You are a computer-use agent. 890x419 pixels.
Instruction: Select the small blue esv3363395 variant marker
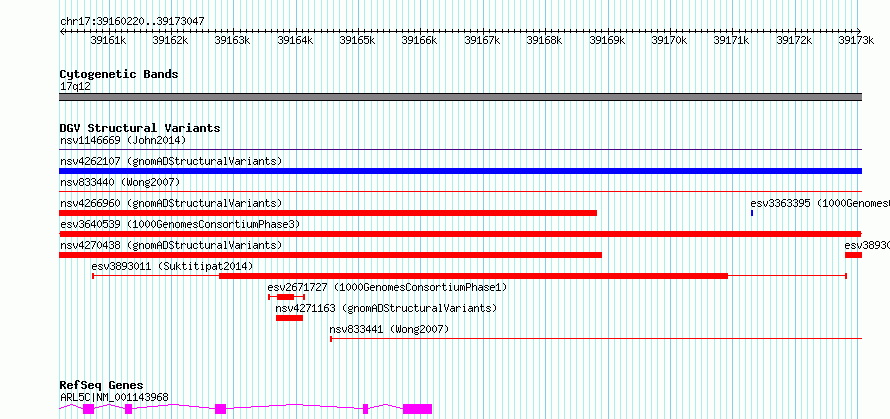752,213
